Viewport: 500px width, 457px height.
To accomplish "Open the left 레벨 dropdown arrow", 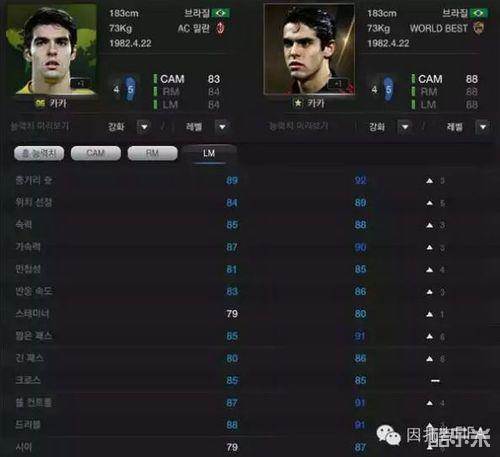I will [222, 127].
